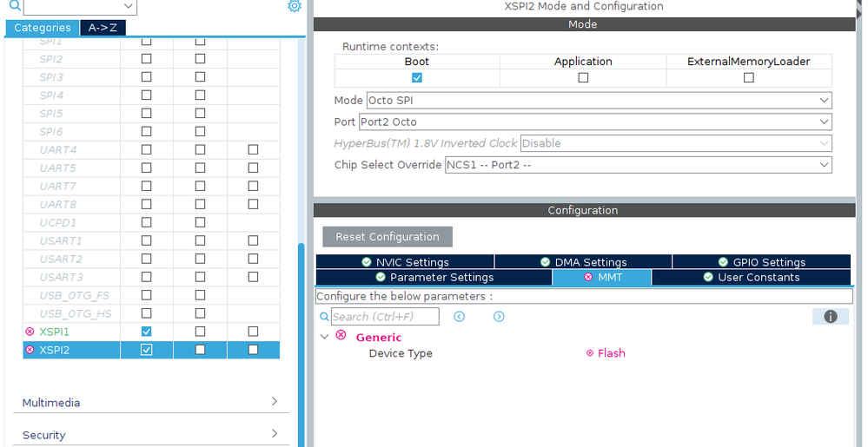Open the gear settings icon in categories panel
The image size is (868, 447).
295,6
